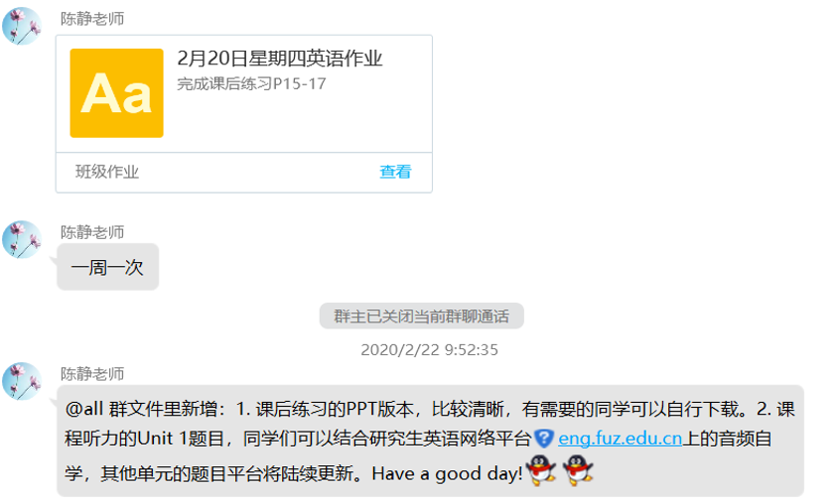Click the 班级作业 label on card footer
835x504 pixels.
(x=107, y=172)
